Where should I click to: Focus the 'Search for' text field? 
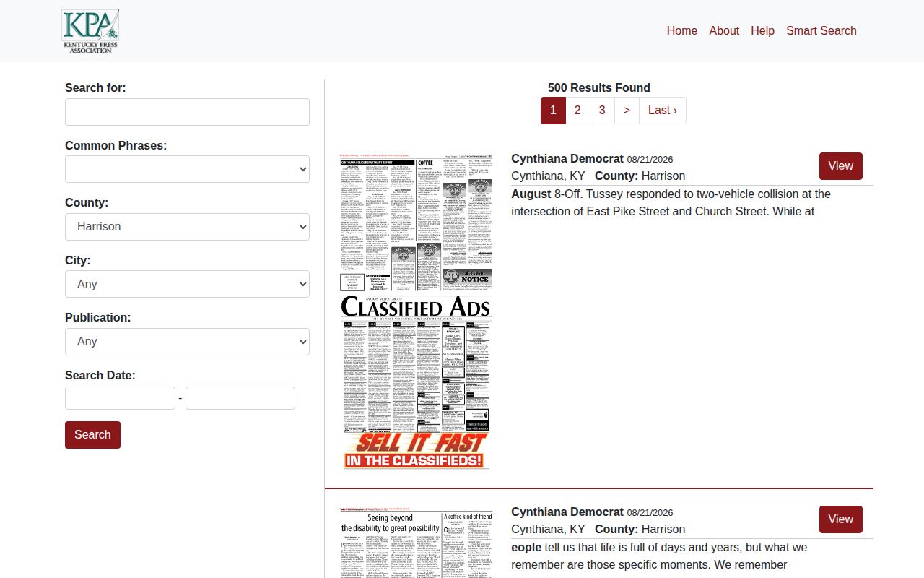click(187, 112)
